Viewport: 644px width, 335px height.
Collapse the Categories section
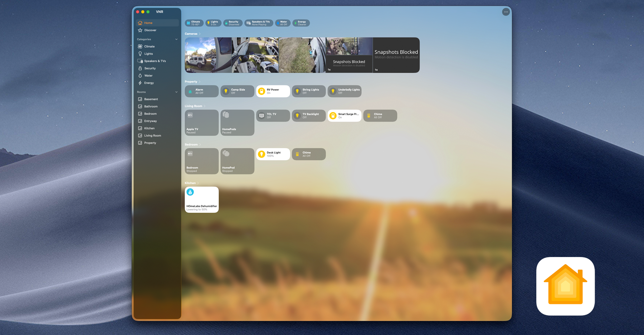pos(176,39)
